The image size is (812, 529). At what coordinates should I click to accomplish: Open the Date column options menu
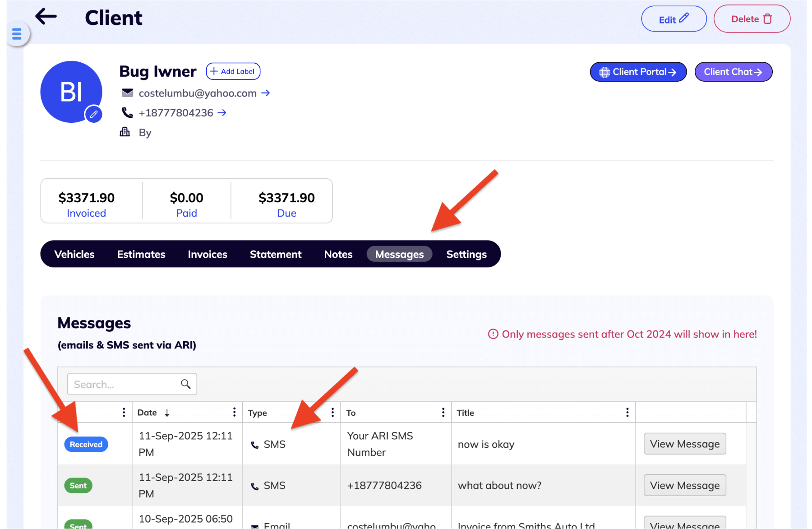pyautogui.click(x=234, y=412)
